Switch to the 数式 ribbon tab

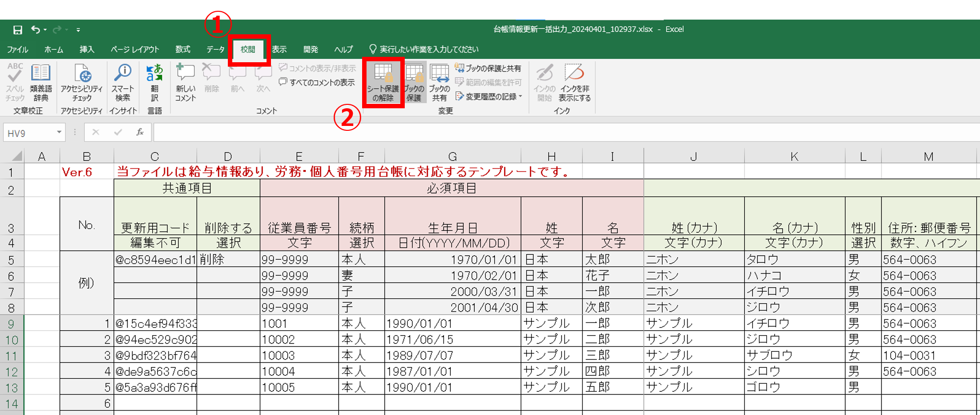183,49
